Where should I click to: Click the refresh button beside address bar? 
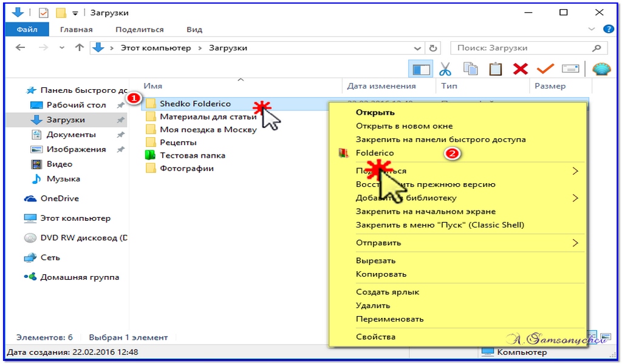tap(433, 48)
